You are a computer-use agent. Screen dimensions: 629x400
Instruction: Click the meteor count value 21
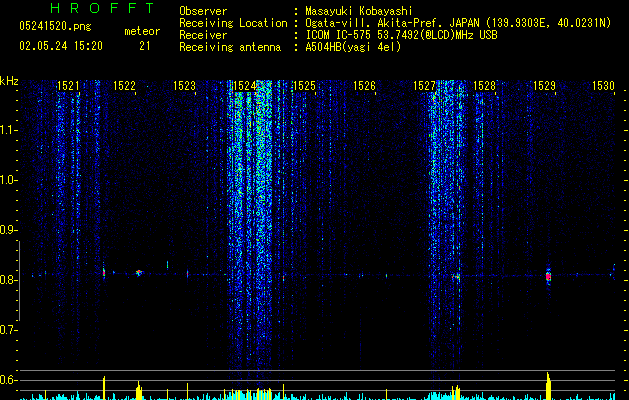click(x=144, y=46)
